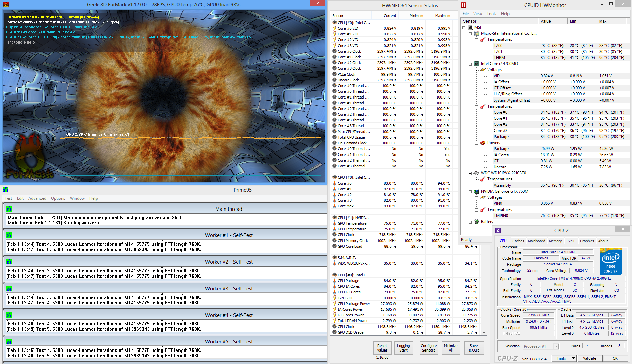
Task: Click the CPU Package thermometer icon in HWiNFO64
Action: pyautogui.click(x=335, y=281)
